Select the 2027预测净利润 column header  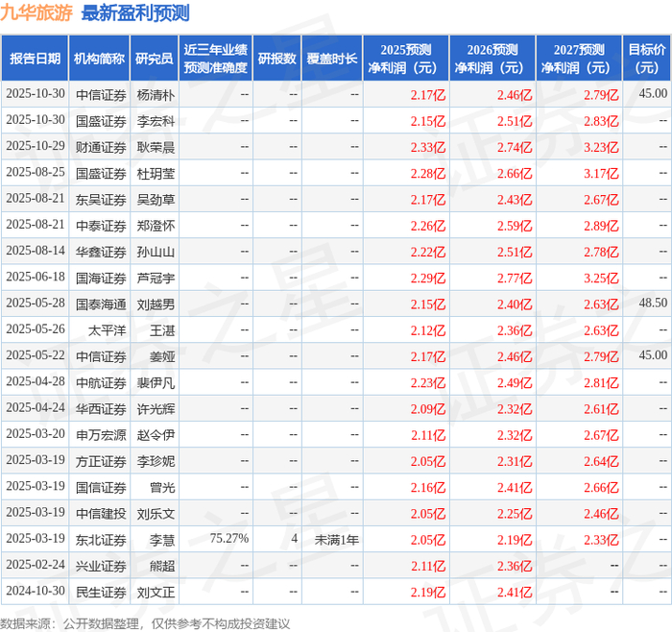click(579, 59)
